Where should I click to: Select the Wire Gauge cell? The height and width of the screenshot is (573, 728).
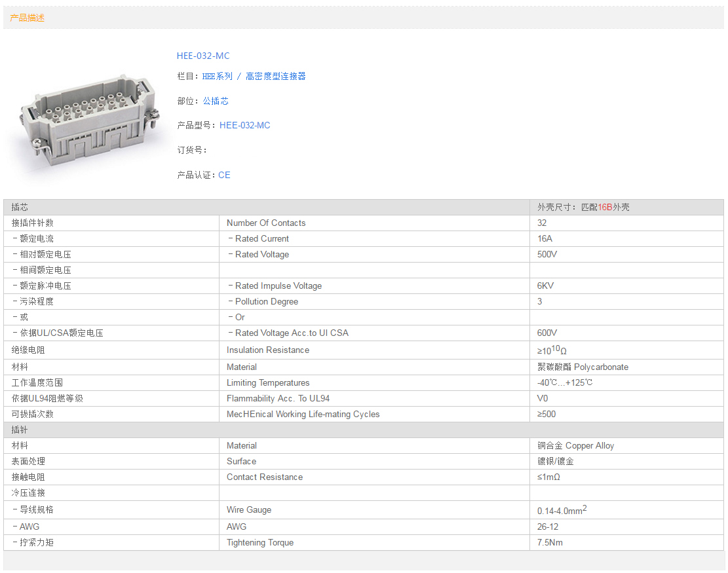[249, 509]
